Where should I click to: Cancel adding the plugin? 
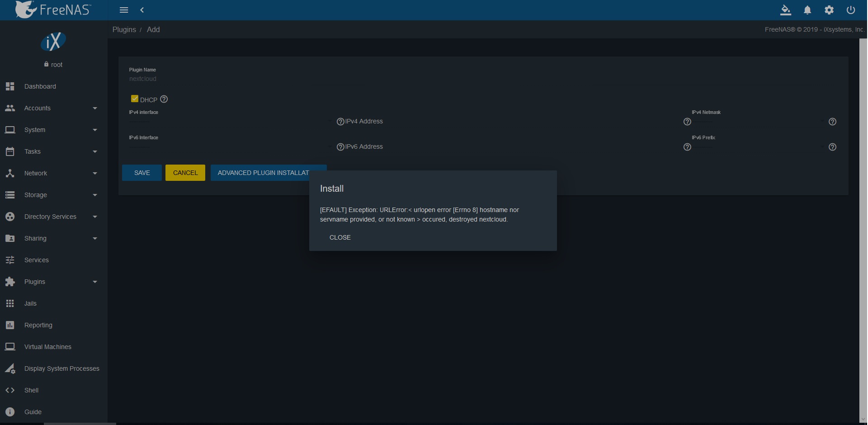point(185,173)
